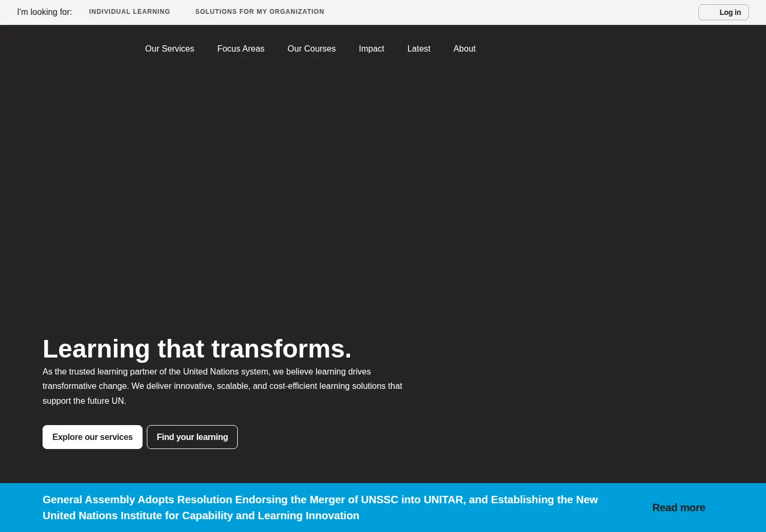766x532 pixels.
Task: Click the 'Learning that transforms.' heading
Action: pyautogui.click(x=197, y=349)
